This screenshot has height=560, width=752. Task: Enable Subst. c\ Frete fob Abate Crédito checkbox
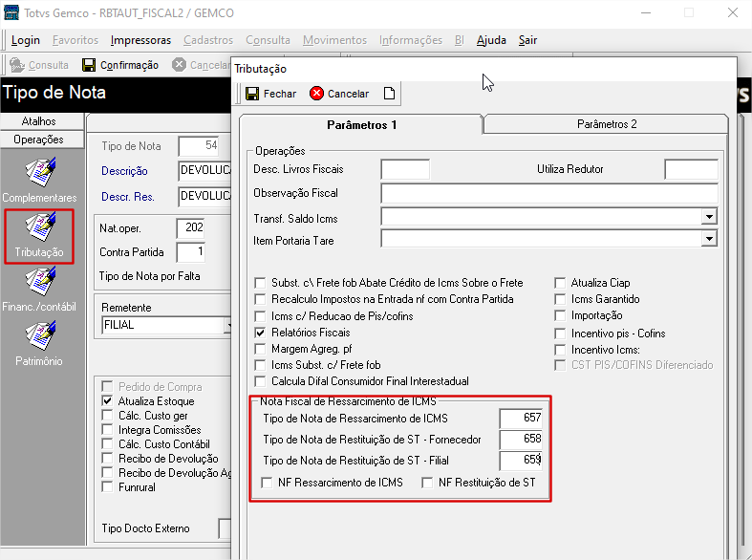coord(260,283)
